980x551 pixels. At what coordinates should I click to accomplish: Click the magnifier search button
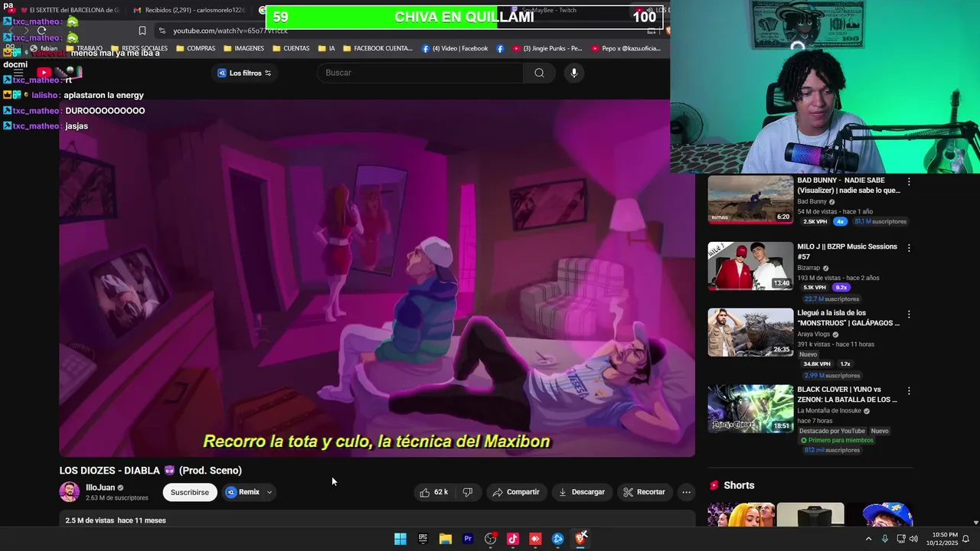539,73
